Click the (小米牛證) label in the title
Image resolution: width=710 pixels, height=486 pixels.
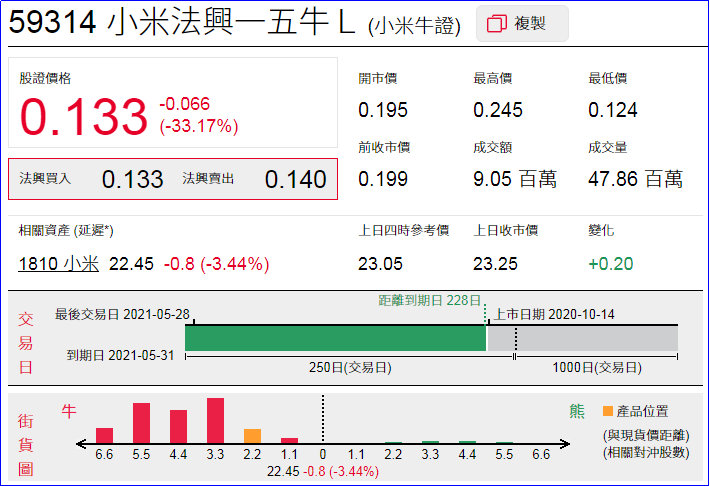414,26
